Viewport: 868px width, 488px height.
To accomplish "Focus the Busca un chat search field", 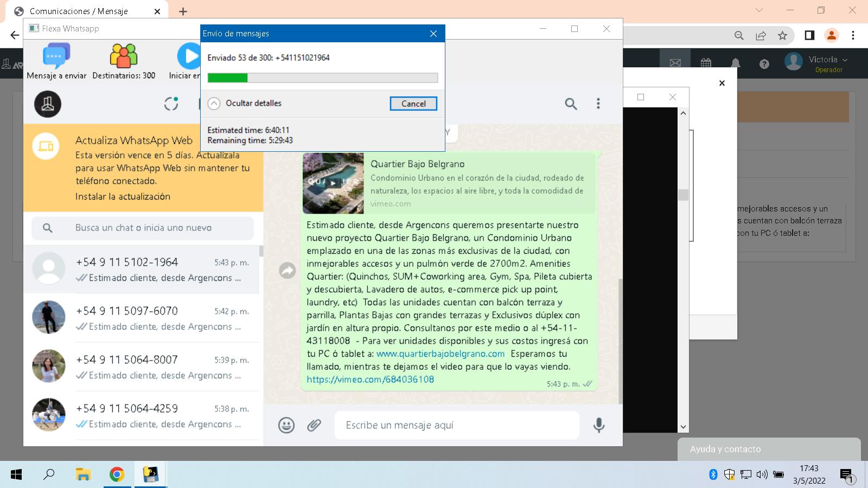I will (143, 228).
